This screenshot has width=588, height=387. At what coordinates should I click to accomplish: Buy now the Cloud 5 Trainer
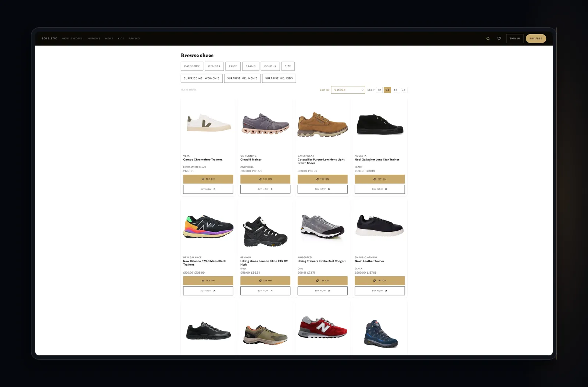265,189
